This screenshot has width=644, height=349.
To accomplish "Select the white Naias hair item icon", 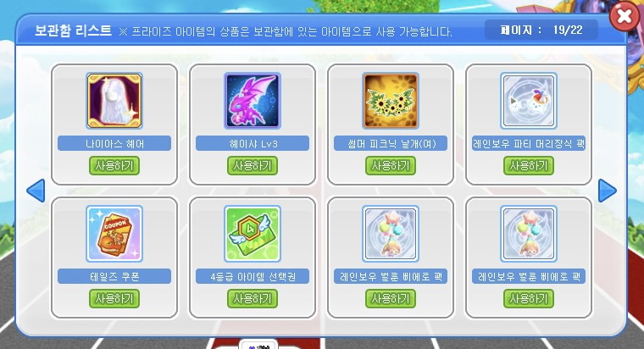I will 114,101.
